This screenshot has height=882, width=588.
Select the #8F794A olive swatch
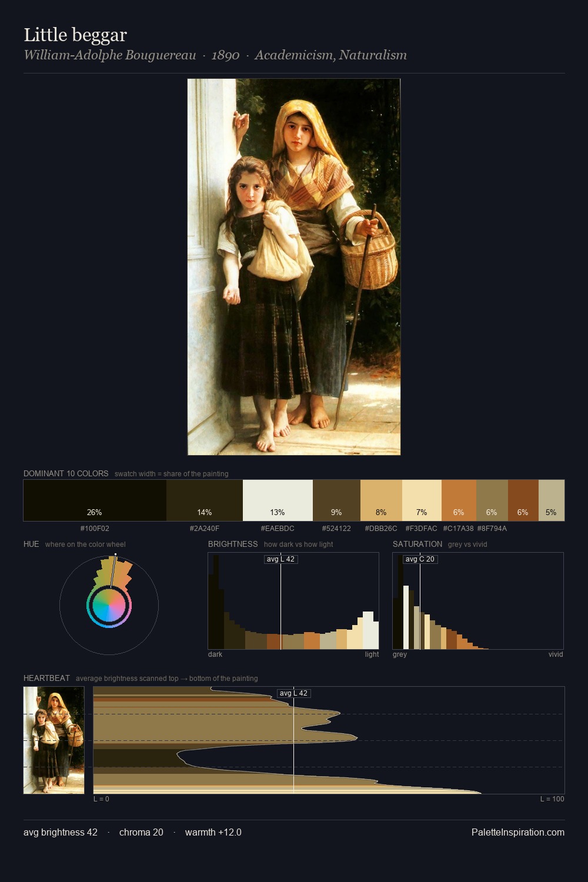(492, 500)
